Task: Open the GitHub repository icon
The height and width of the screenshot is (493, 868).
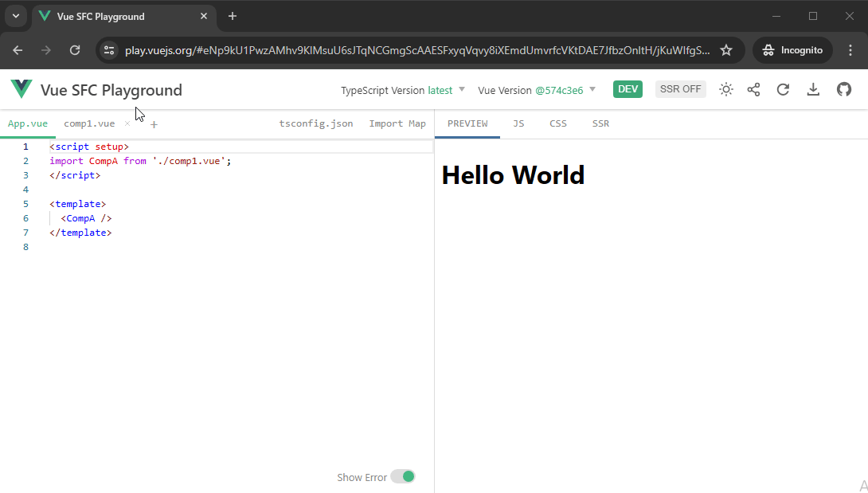Action: click(843, 89)
